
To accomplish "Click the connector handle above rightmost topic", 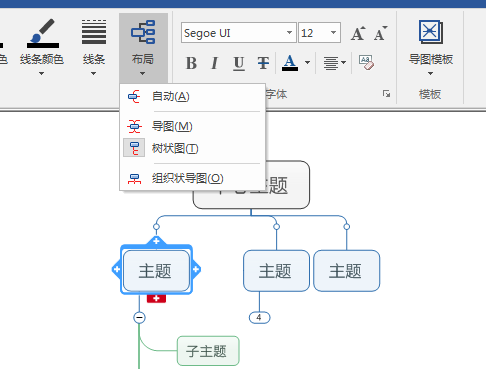I will coord(347,227).
